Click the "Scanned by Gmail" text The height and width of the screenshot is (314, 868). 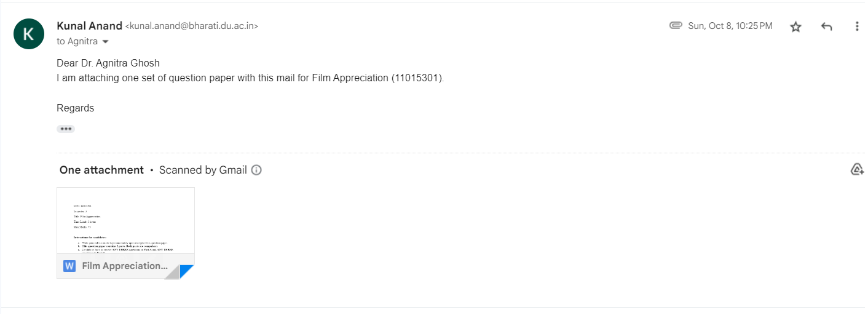tap(203, 170)
